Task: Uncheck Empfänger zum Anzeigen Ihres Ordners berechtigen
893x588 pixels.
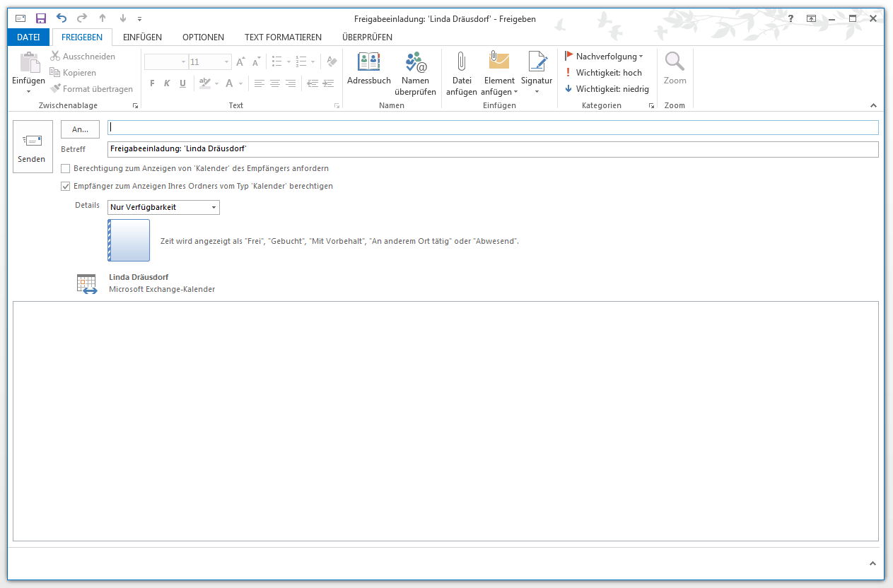Action: tap(66, 187)
